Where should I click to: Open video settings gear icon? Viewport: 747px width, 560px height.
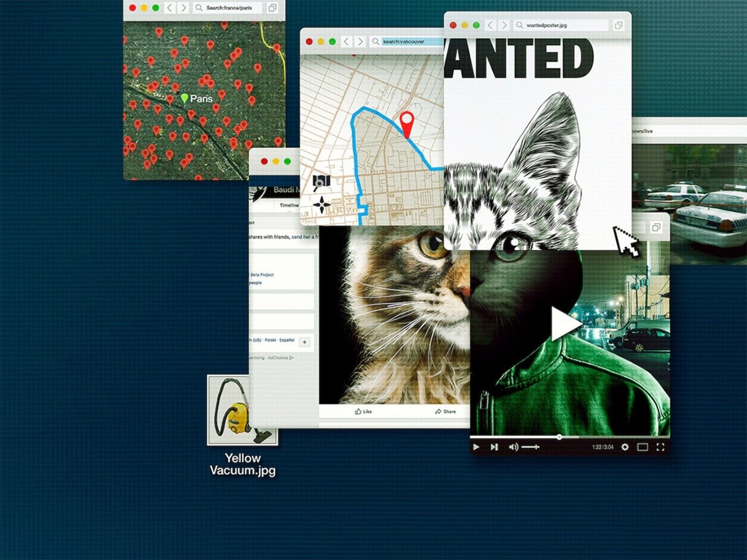[x=624, y=447]
